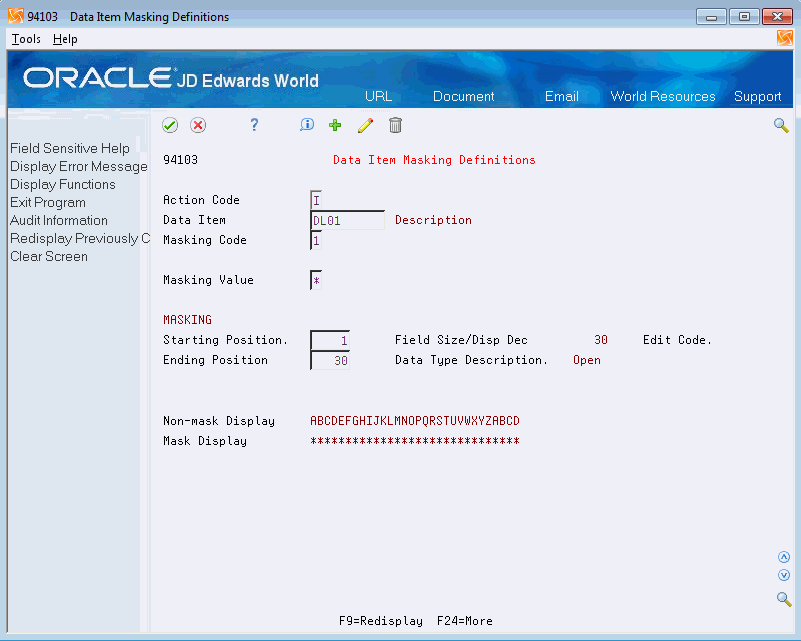
Task: Click the MASKING section heading
Action: point(187,320)
